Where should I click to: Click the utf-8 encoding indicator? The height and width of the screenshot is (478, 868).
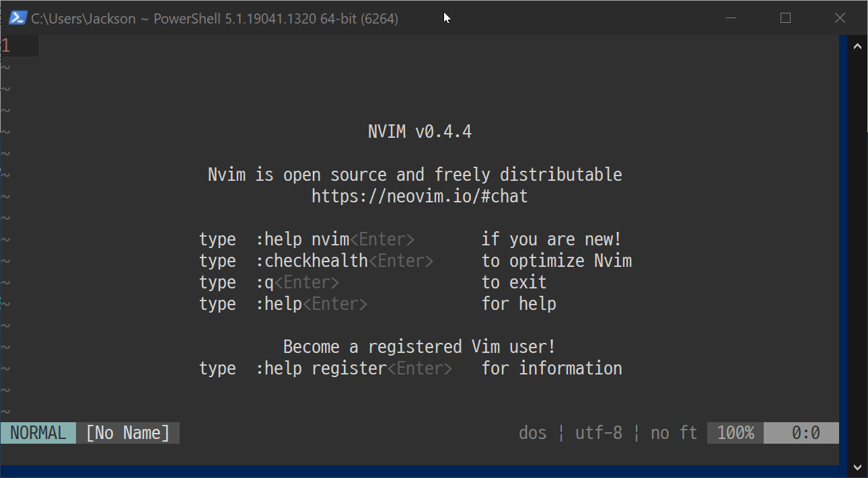[x=598, y=433]
